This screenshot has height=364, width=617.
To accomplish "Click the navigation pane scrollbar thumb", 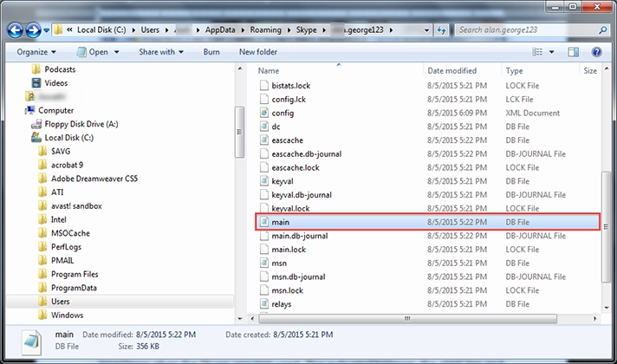I will (x=239, y=133).
